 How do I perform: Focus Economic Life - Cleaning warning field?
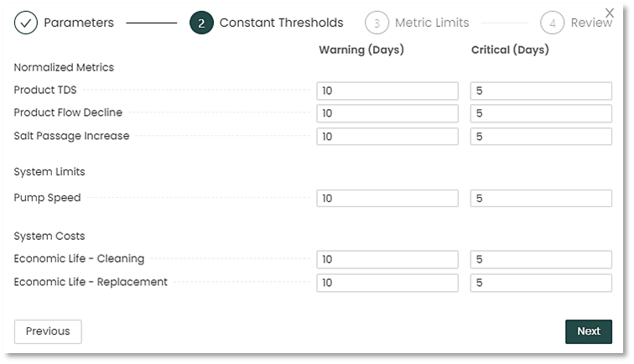[387, 260]
